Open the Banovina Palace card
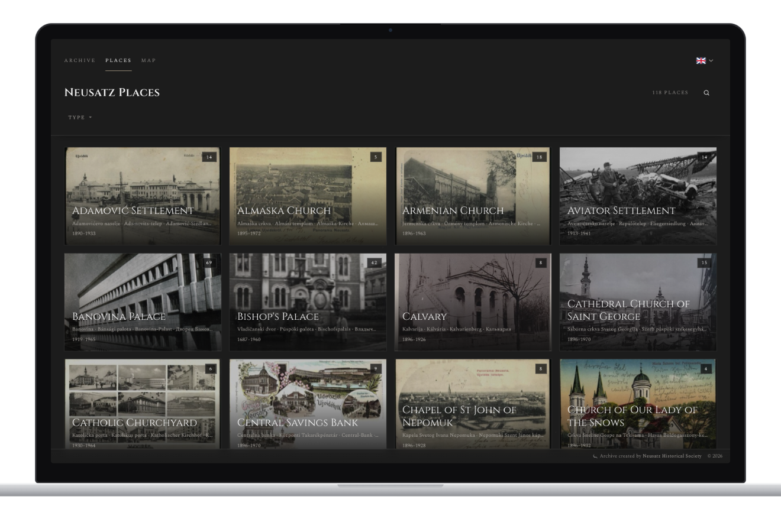This screenshot has width=781, height=532. click(143, 302)
